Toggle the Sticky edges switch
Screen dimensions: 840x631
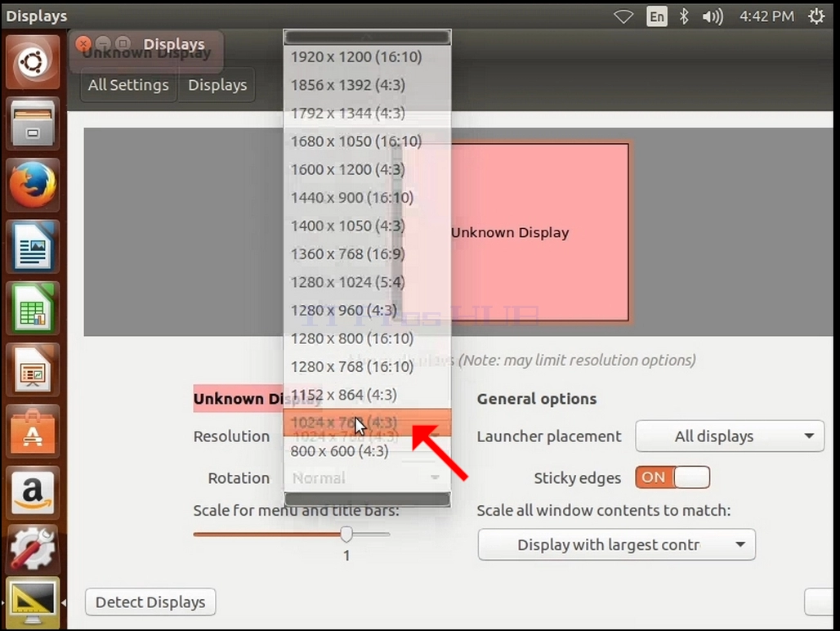click(x=672, y=477)
